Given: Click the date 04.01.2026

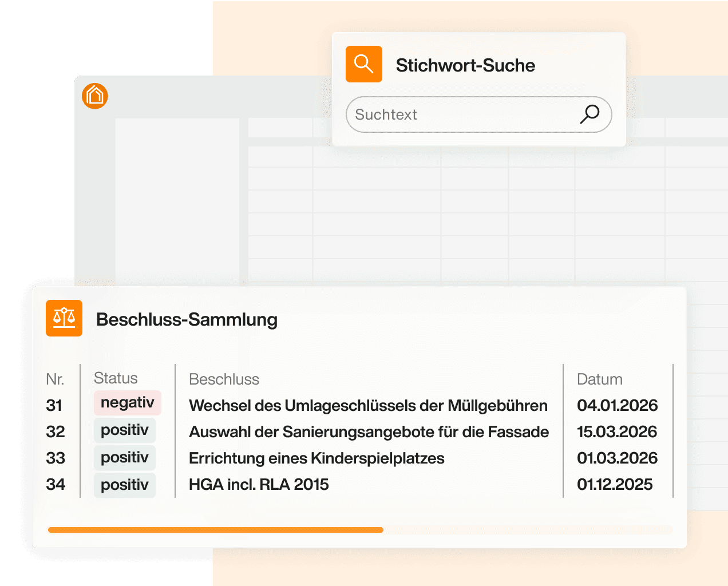Looking at the screenshot, I should pyautogui.click(x=617, y=406).
